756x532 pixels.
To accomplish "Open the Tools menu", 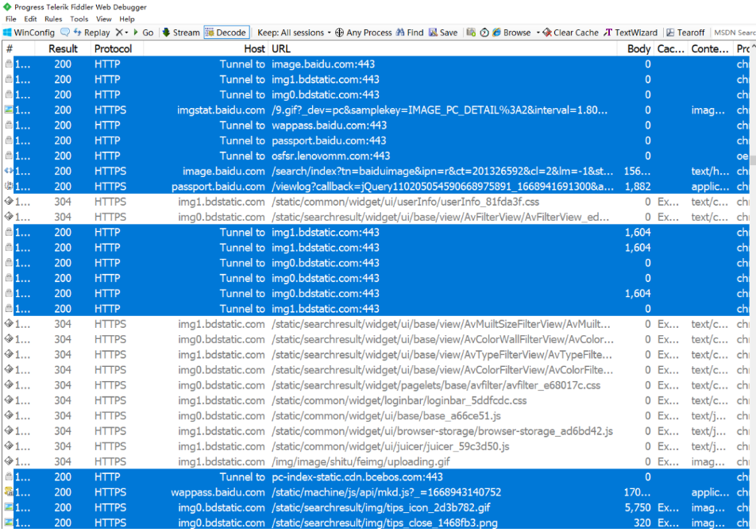I will click(79, 19).
